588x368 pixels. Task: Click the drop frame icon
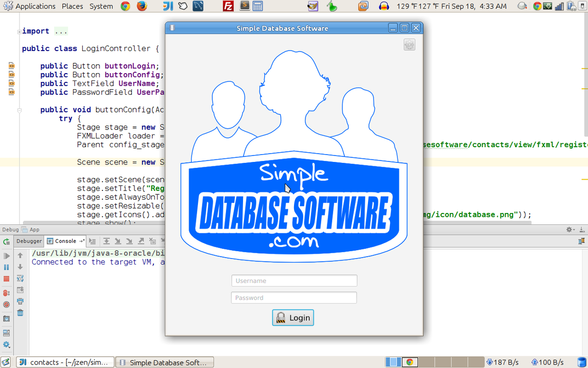[153, 241]
